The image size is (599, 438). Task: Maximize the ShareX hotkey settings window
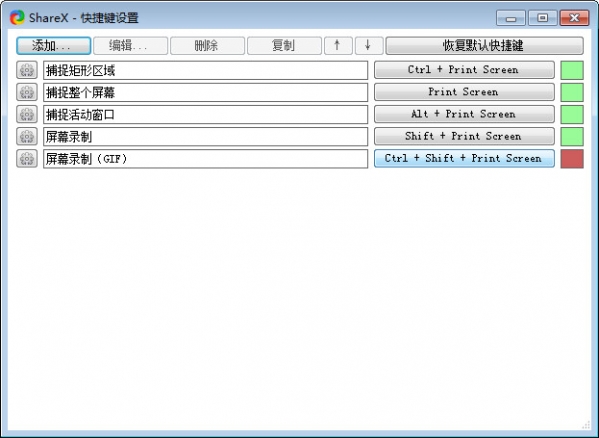542,18
